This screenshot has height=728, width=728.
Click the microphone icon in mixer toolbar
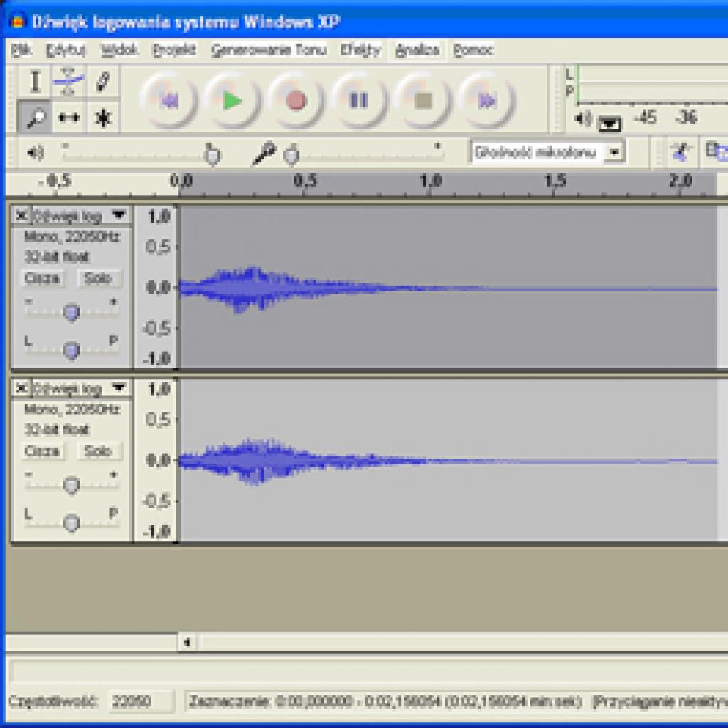tap(264, 154)
